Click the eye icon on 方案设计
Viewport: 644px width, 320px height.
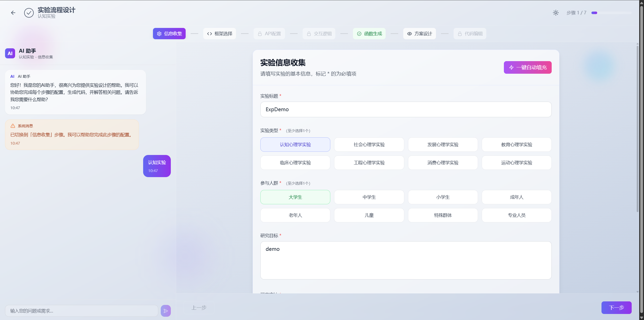pos(410,34)
